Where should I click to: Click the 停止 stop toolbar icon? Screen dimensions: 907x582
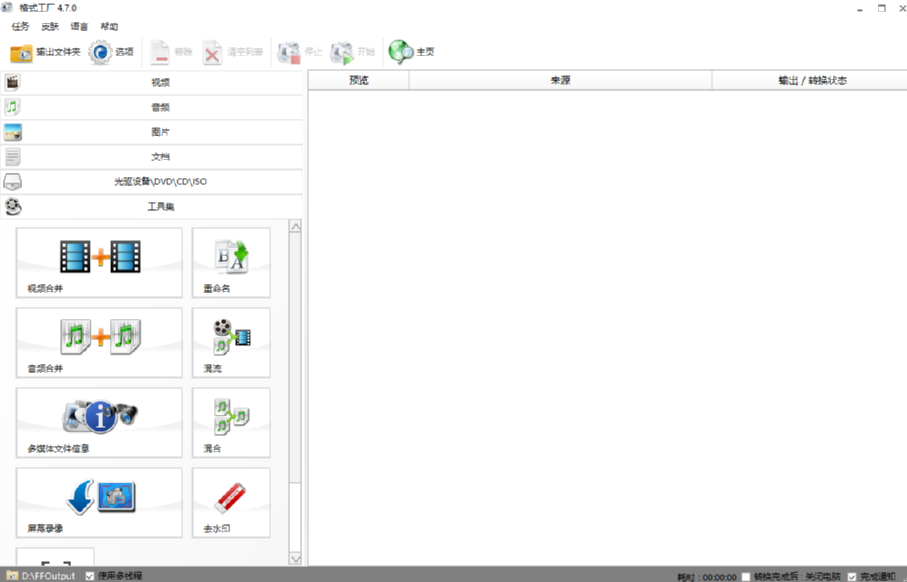(x=289, y=53)
